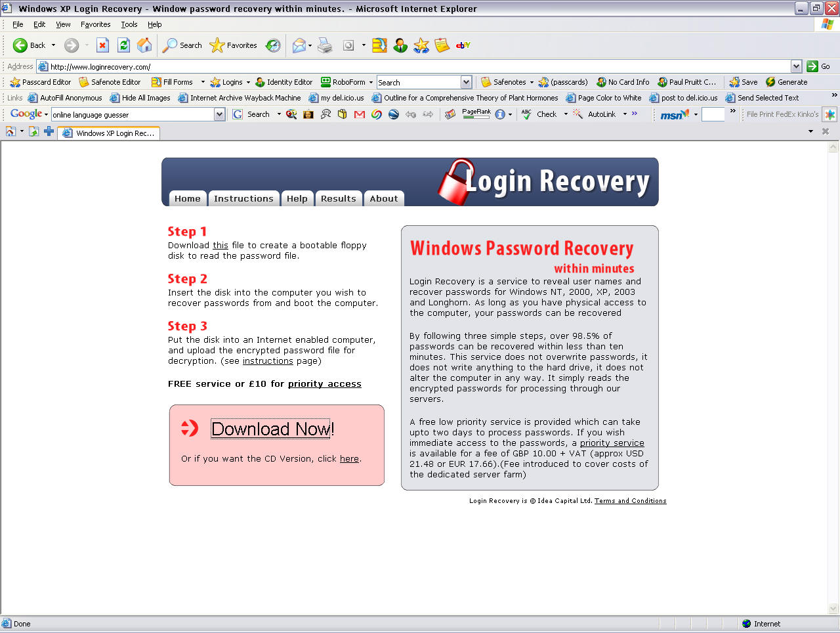Click the red arrow download icon
Image resolution: width=840 pixels, height=633 pixels.
point(190,428)
